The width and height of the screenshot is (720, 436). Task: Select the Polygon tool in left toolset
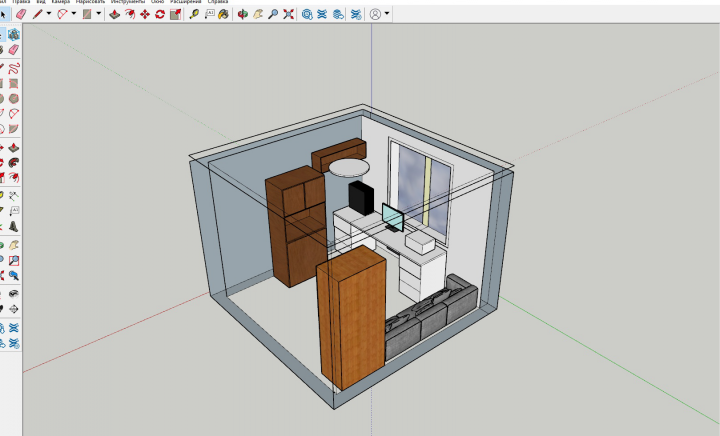coord(14,99)
